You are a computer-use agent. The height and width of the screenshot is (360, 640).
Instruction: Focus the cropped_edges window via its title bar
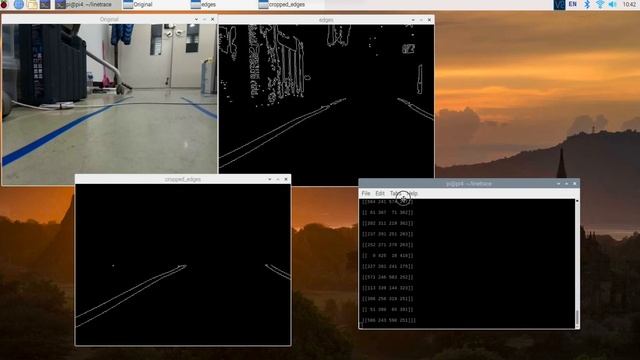[183, 179]
